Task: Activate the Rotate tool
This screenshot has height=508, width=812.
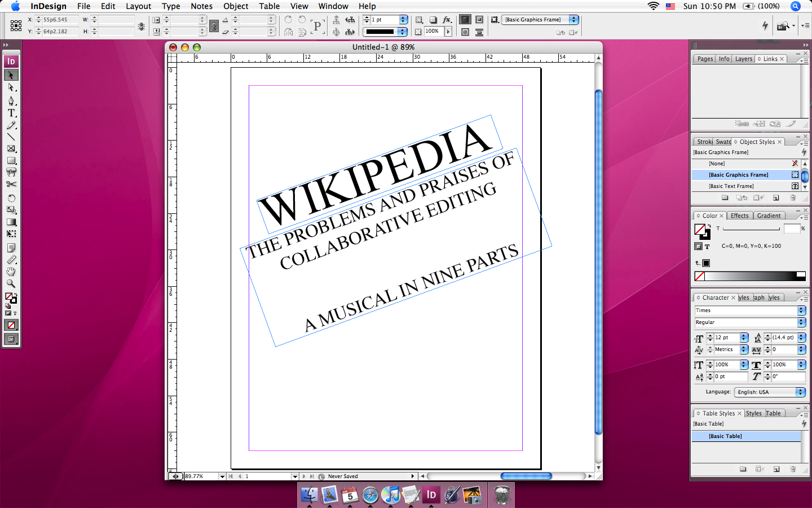Action: coord(11,198)
